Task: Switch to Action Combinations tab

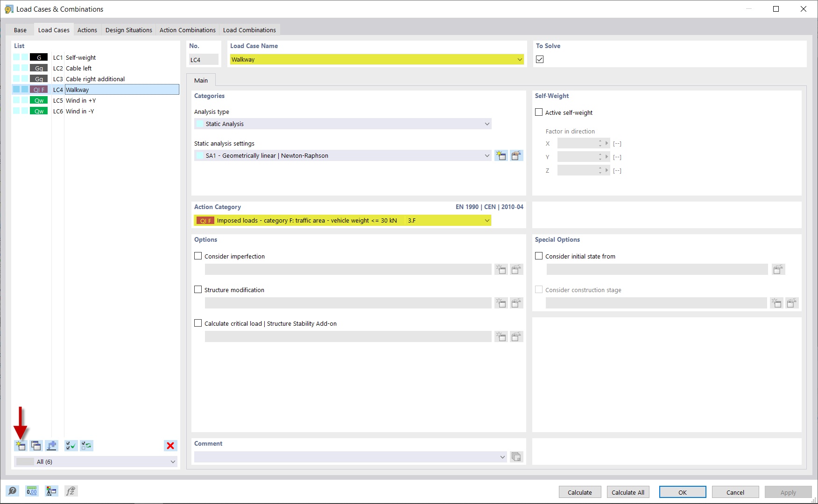Action: (188, 30)
